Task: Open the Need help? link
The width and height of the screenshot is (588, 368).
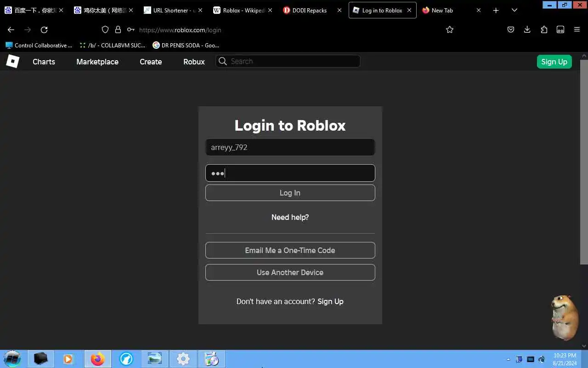Action: click(290, 217)
